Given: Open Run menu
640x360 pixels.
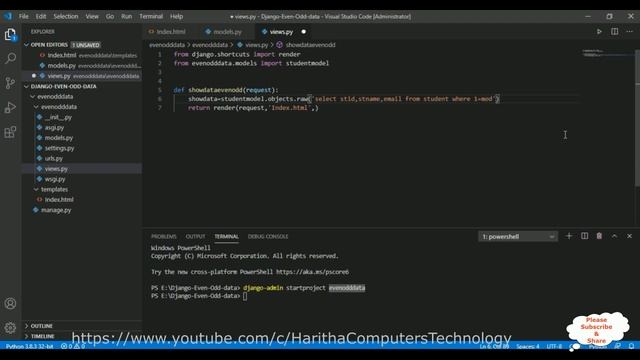Looking at the screenshot, I should 127,16.
